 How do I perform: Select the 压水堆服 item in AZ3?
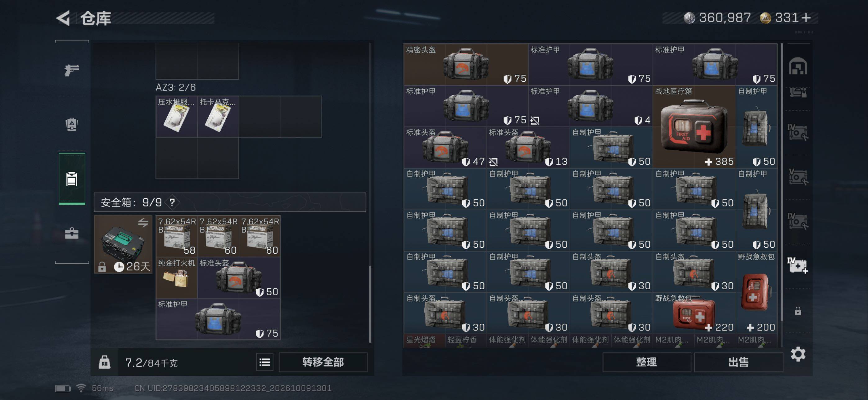pos(177,117)
